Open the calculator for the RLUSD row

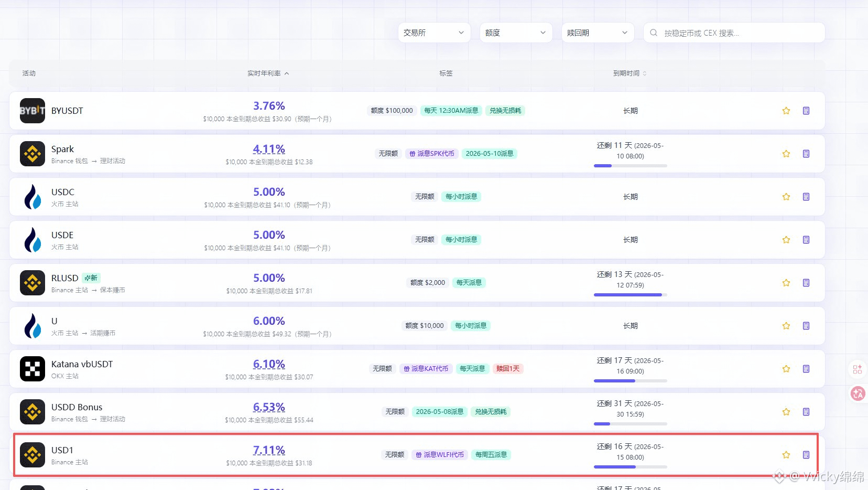point(806,283)
